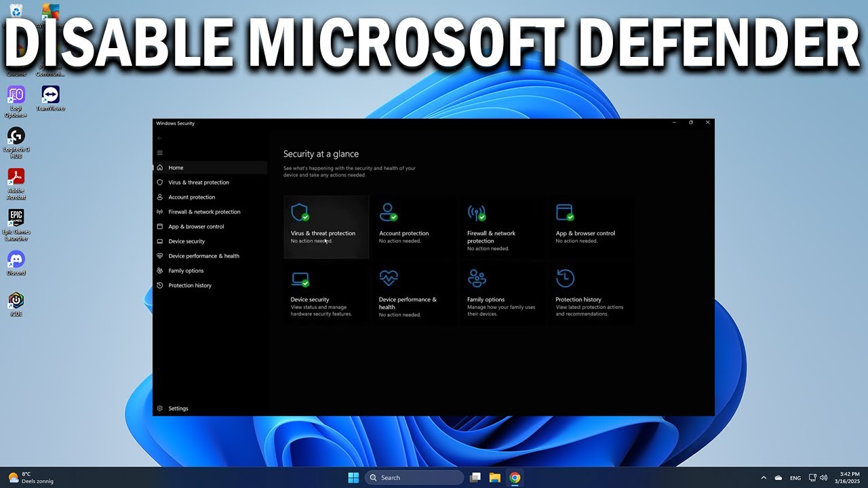The height and width of the screenshot is (488, 868).
Task: Select App & browser control in the sidebar
Action: pos(210,226)
